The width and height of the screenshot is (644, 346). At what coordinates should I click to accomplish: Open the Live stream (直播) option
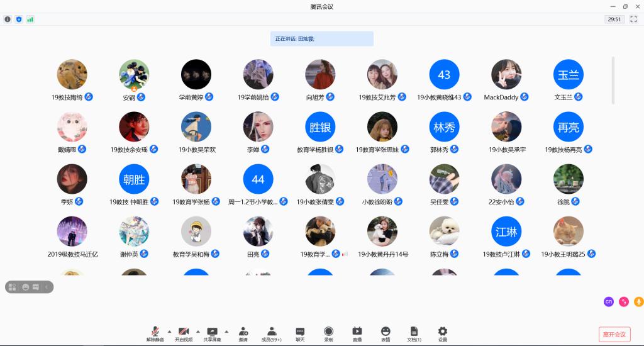(357, 334)
